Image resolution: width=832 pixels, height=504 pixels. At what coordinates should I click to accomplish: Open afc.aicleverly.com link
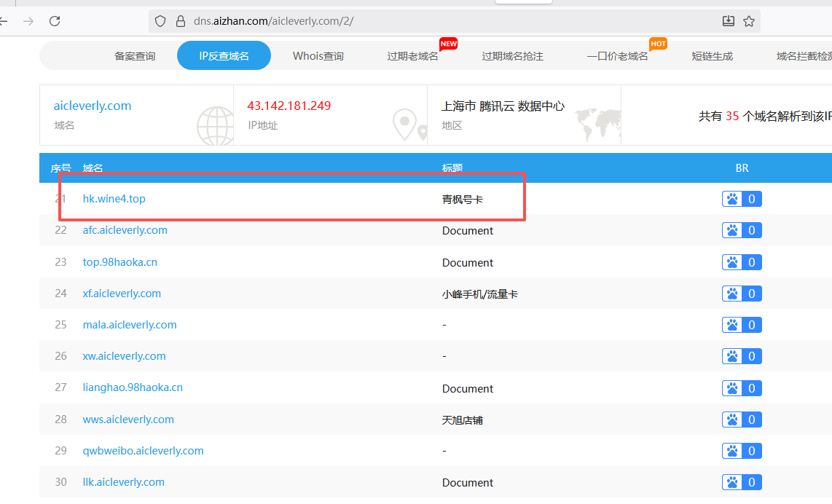[125, 230]
